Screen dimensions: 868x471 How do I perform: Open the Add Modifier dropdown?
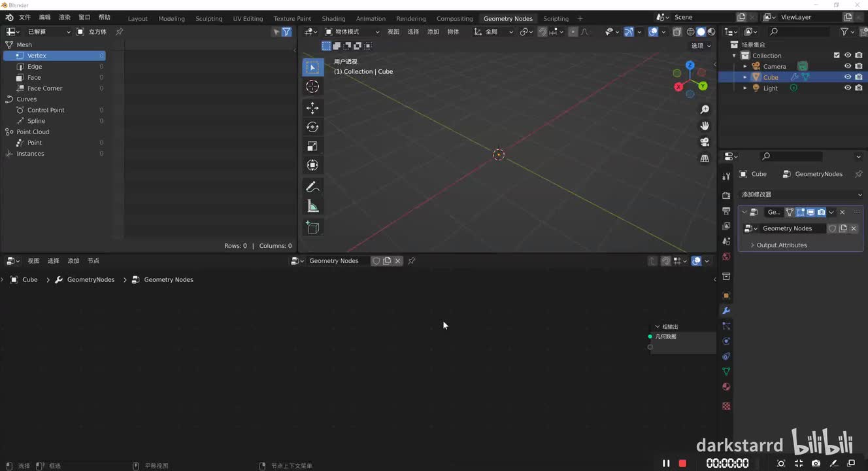tap(801, 194)
